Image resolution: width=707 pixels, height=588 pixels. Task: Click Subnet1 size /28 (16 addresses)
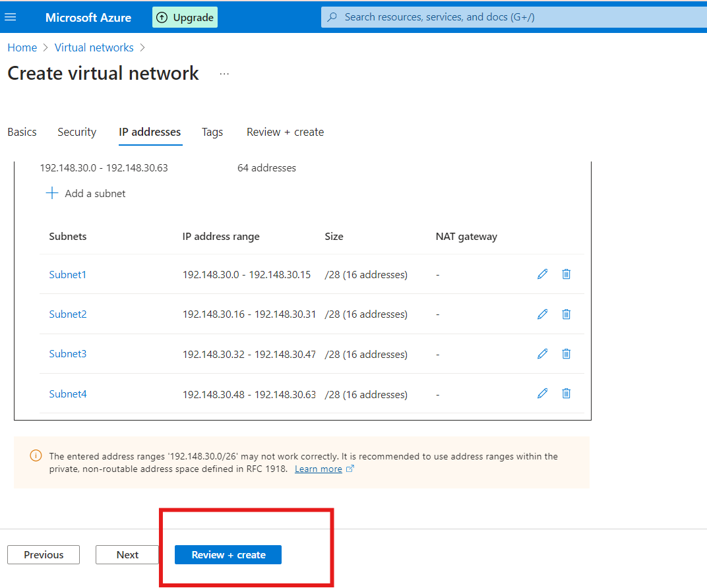click(366, 275)
